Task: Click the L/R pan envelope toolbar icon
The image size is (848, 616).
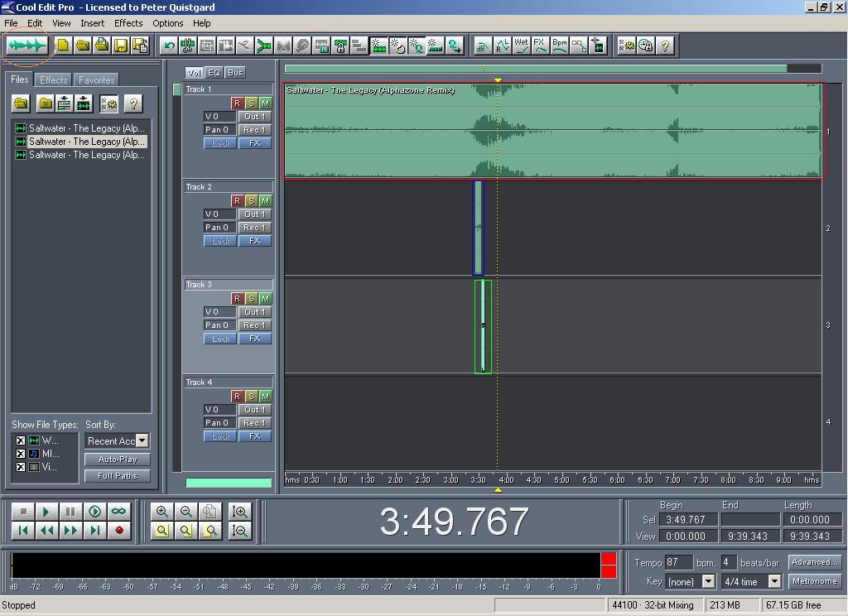Action: pos(502,46)
